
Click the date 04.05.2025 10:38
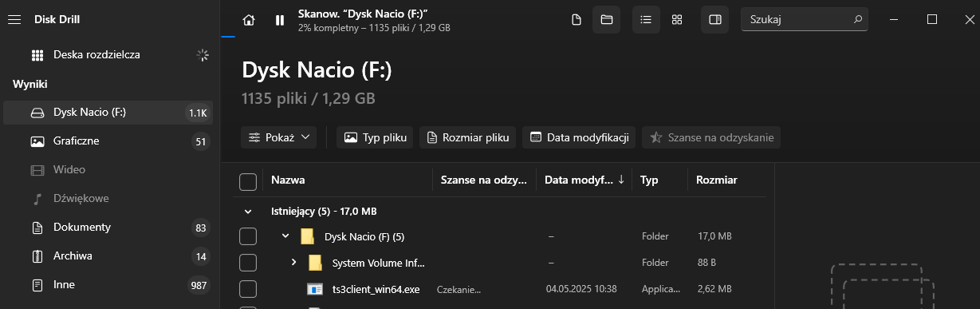(581, 289)
